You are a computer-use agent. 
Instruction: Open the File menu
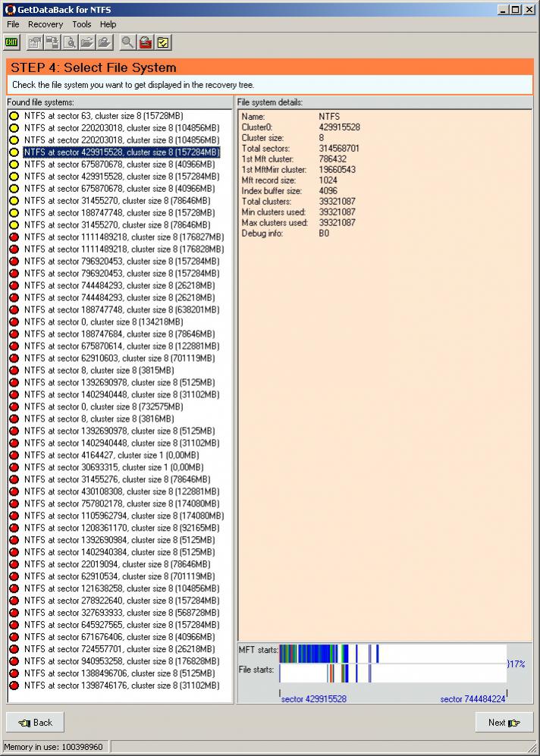click(13, 24)
